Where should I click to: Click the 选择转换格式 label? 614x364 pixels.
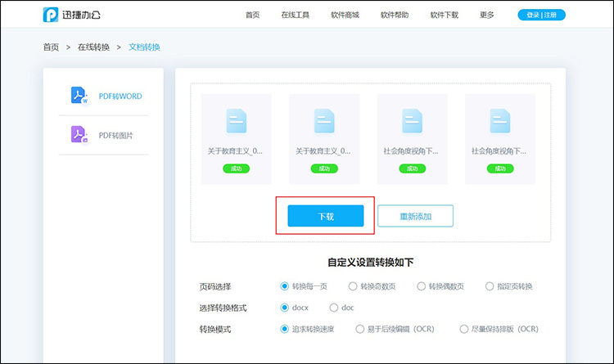223,308
